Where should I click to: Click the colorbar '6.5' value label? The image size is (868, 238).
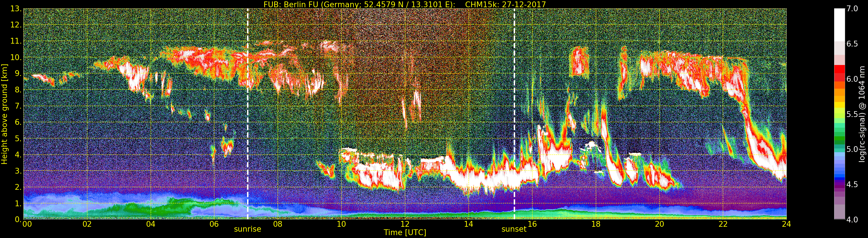852,44
